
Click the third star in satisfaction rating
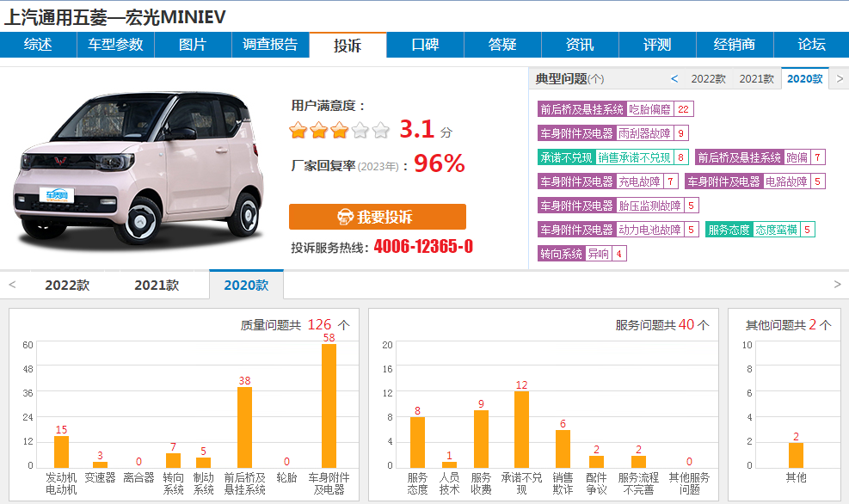tap(339, 131)
